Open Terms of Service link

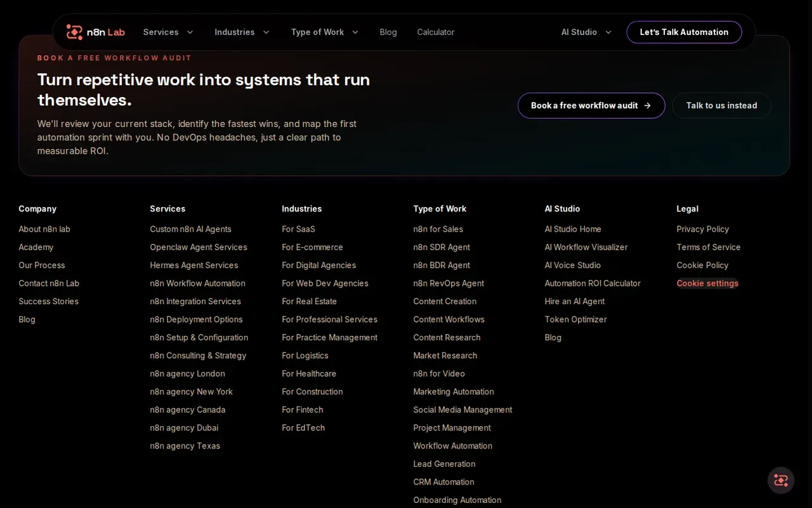pos(709,247)
